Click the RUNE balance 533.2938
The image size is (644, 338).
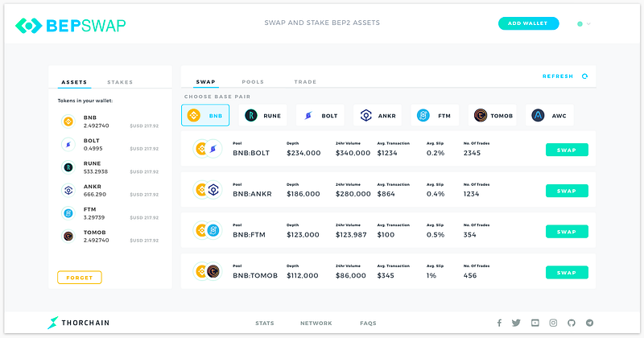pyautogui.click(x=96, y=171)
